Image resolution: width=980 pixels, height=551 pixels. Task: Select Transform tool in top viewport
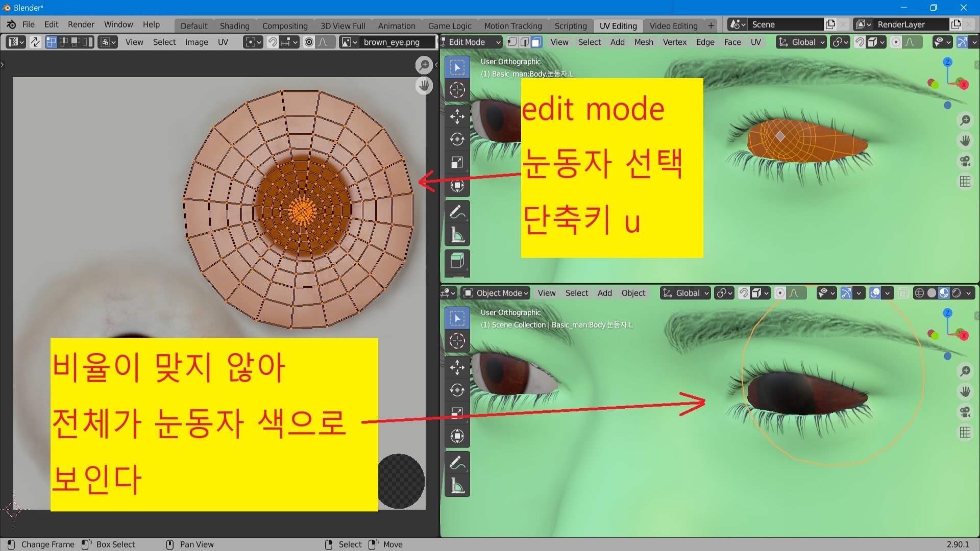coord(457,185)
